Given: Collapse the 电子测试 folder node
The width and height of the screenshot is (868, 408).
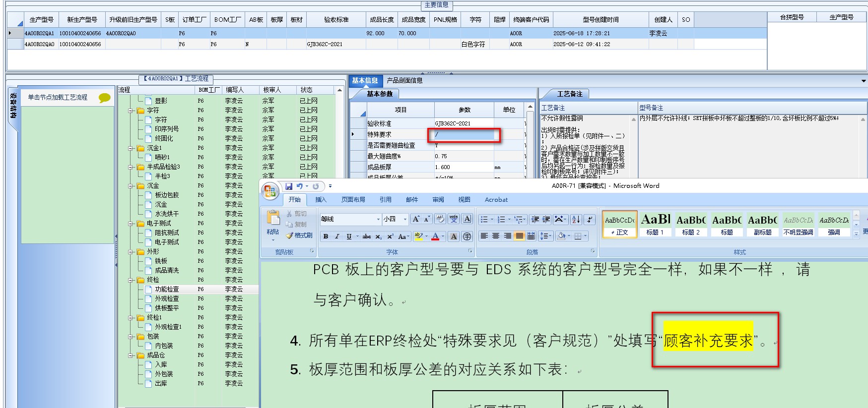Looking at the screenshot, I should [x=131, y=224].
